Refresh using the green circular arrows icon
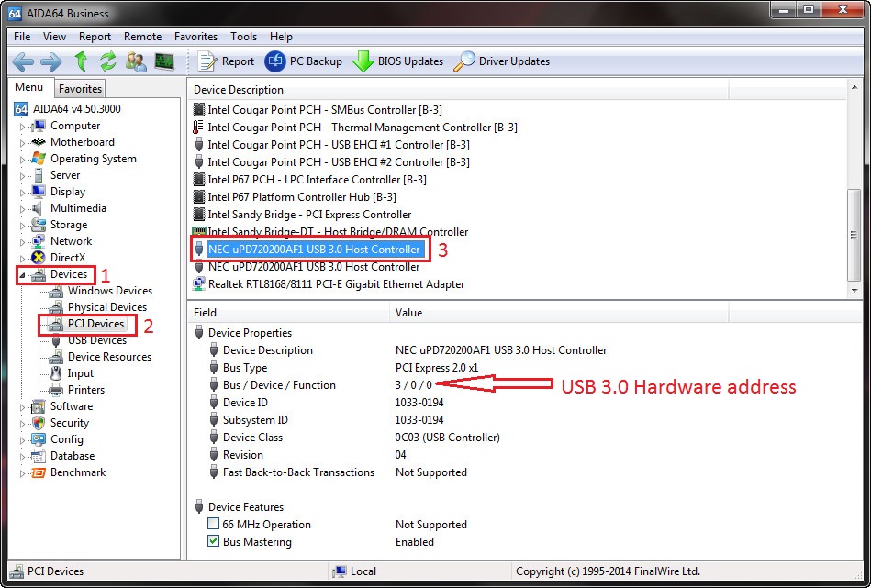The image size is (871, 588). pos(107,61)
